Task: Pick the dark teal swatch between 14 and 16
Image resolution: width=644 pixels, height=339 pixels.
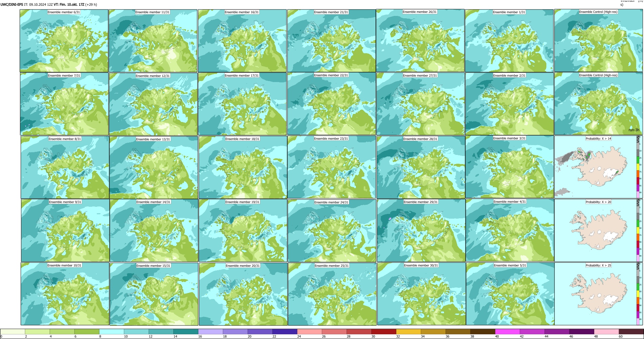Action: pyautogui.click(x=186, y=332)
